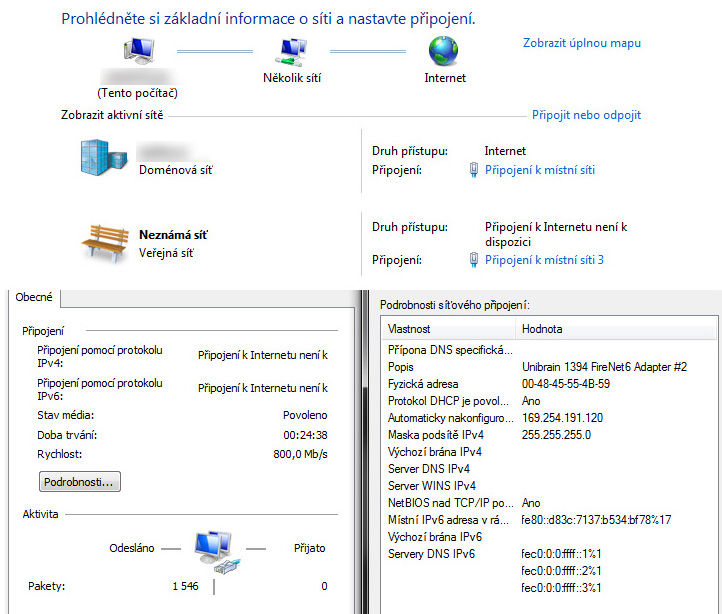Image resolution: width=722 pixels, height=614 pixels.
Task: Click the Doménová síť label
Action: tap(175, 170)
